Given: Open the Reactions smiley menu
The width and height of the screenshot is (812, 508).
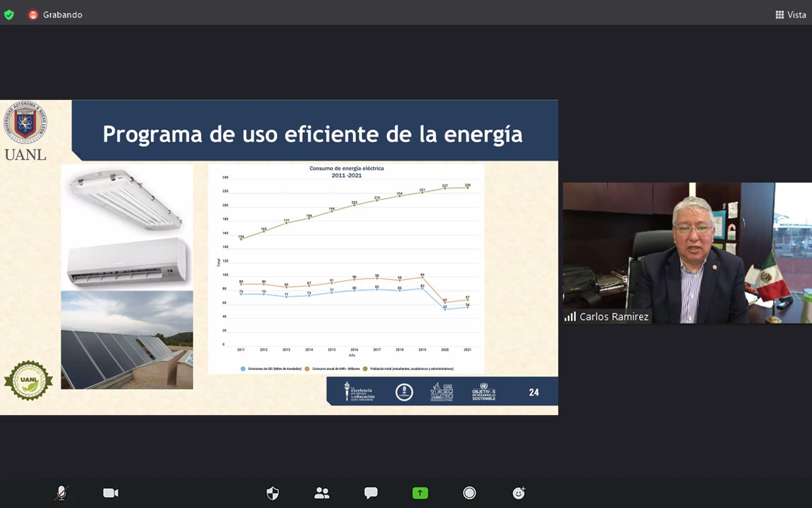Looking at the screenshot, I should (518, 493).
